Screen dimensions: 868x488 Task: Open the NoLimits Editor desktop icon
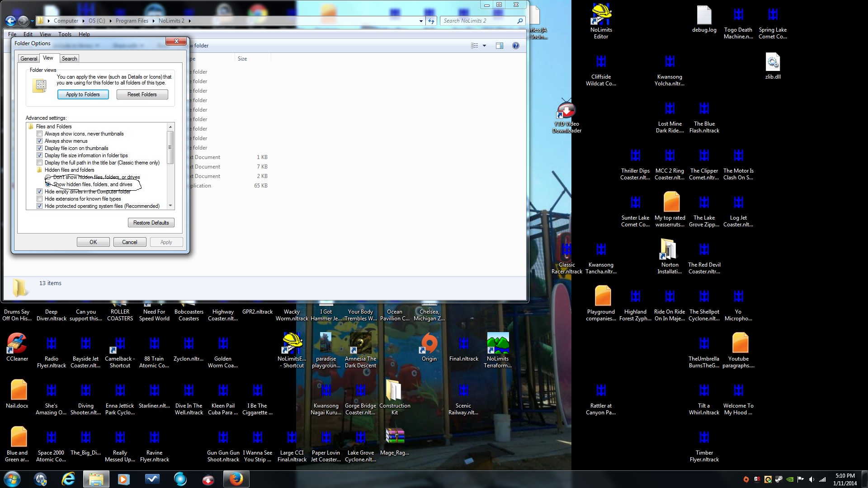601,22
